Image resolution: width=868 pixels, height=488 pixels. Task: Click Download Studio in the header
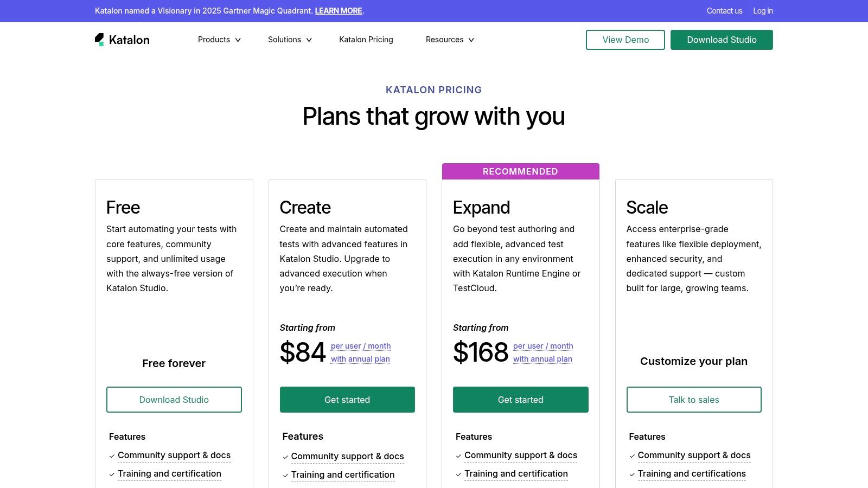click(x=722, y=40)
